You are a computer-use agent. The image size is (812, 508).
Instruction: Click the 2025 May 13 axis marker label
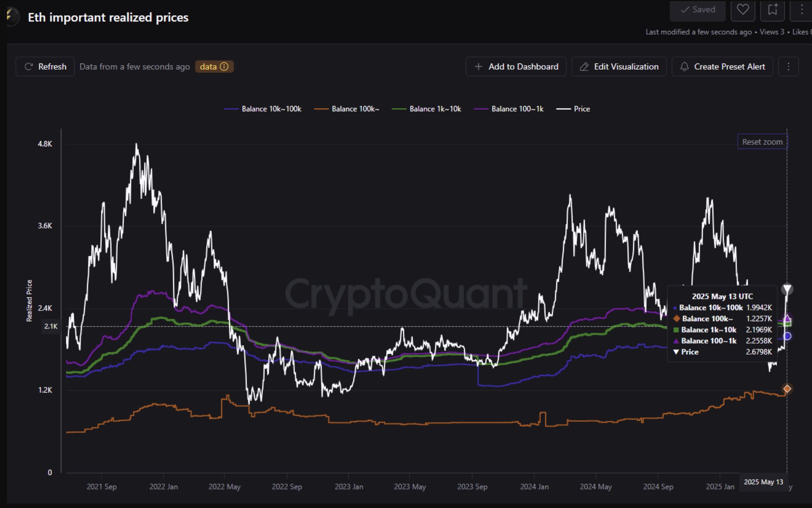tap(763, 482)
